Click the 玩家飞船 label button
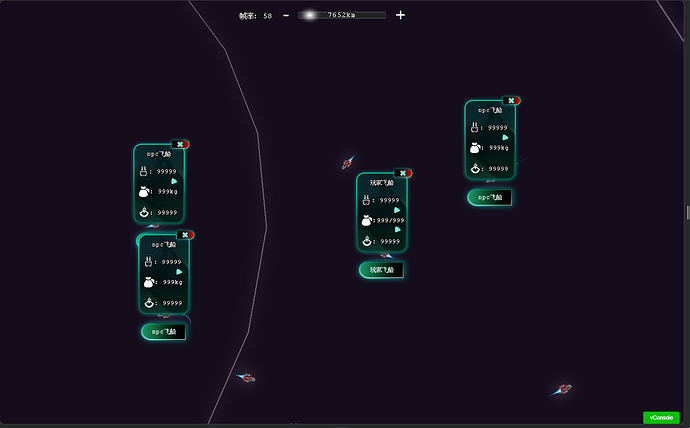690x428 pixels. (x=382, y=270)
